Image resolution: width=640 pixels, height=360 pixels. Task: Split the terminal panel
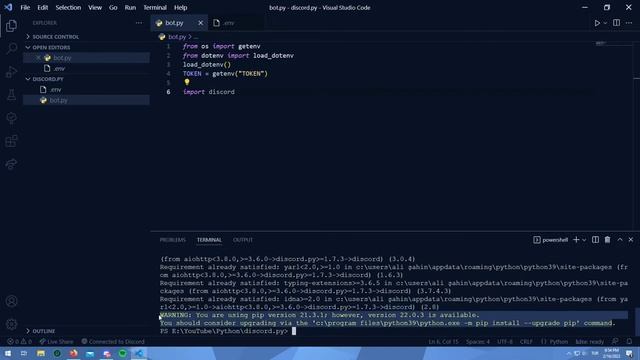(x=596, y=240)
